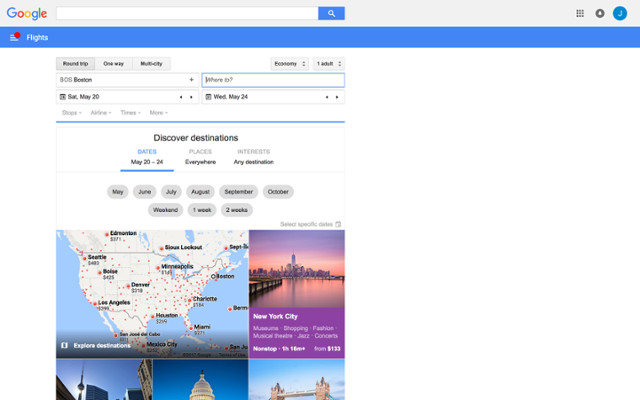Screen dimensions: 640x400
Task: Choose the July chip
Action: click(171, 192)
